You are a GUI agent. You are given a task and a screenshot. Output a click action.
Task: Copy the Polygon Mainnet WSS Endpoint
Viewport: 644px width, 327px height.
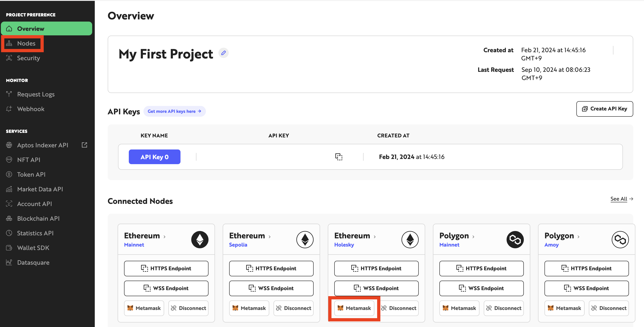pos(482,288)
